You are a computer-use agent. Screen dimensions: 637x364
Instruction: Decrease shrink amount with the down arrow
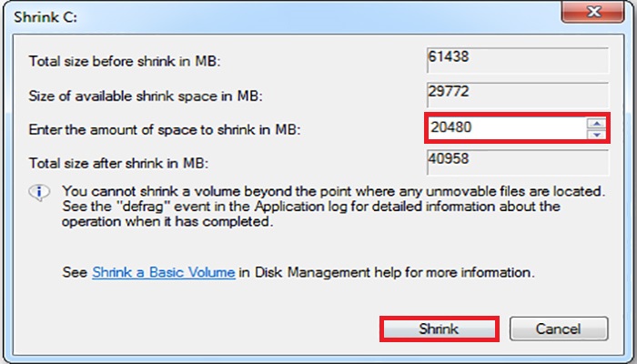pyautogui.click(x=597, y=135)
